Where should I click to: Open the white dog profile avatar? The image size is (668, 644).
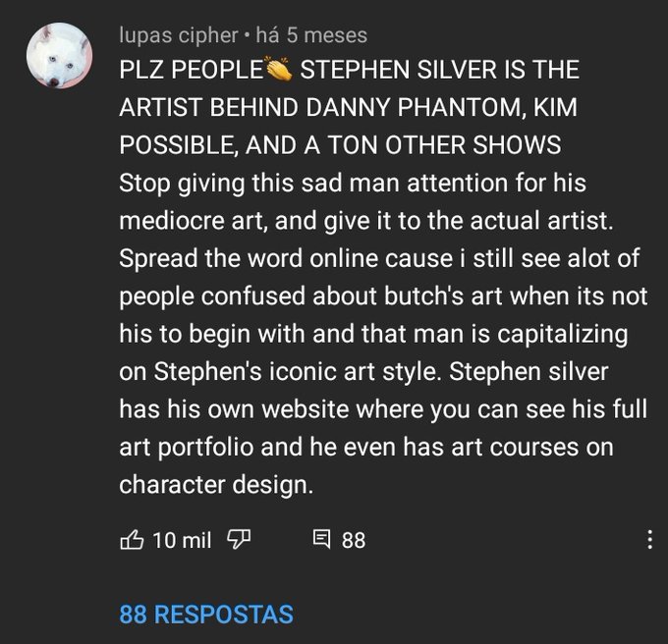59,55
